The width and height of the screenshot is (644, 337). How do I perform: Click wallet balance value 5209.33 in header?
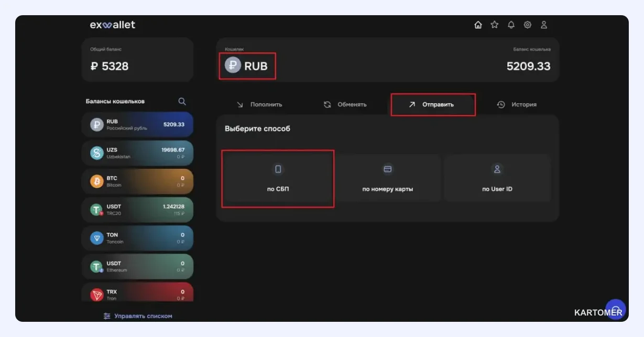pyautogui.click(x=529, y=66)
